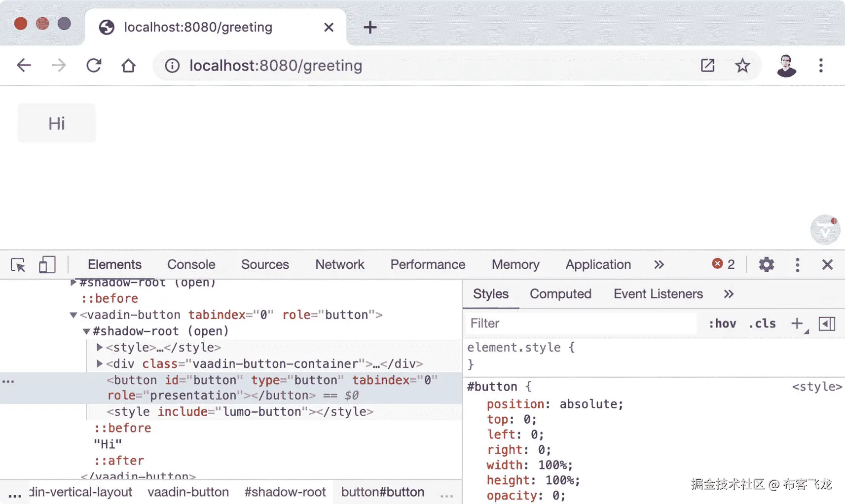Toggle the :hov element state panel

pyautogui.click(x=722, y=324)
